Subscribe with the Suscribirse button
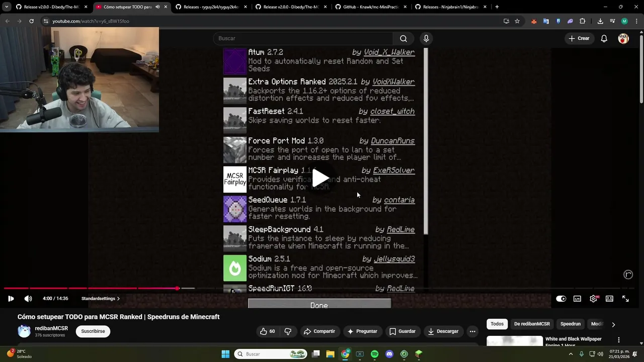The width and height of the screenshot is (644, 362). click(93, 331)
